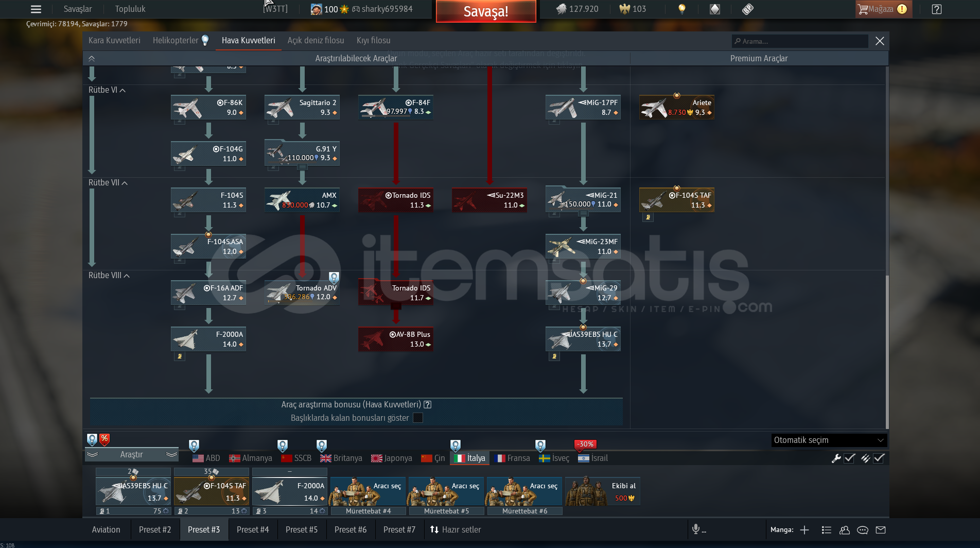Viewport: 980px width, 548px height.
Task: Switch to Açık deniz filosu tab
Action: pos(316,40)
